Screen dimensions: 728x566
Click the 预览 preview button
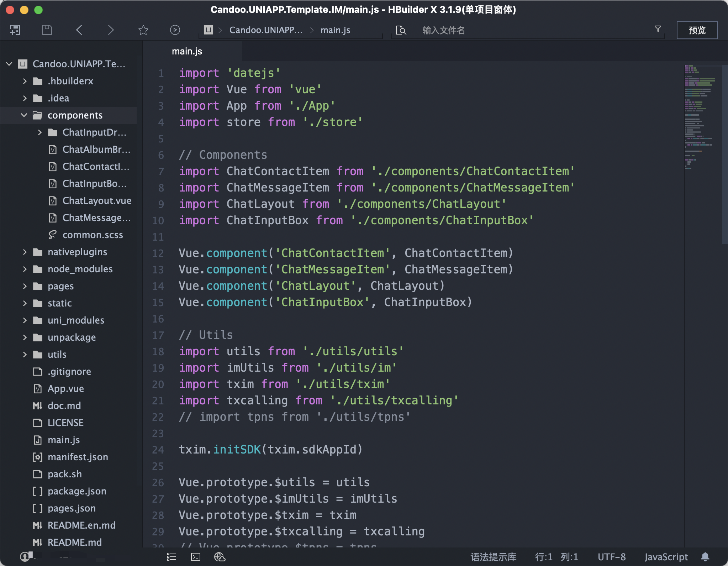[x=697, y=30]
